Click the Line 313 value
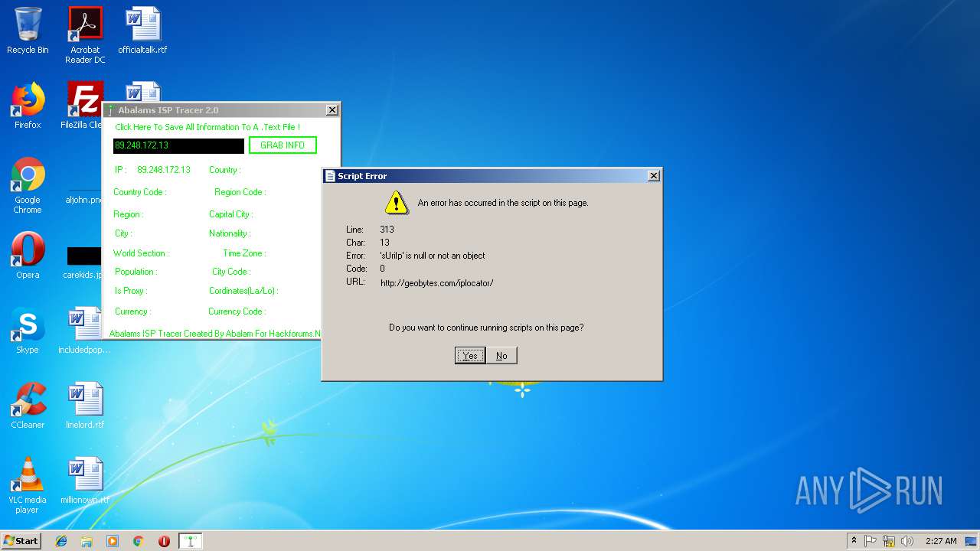 pos(387,230)
